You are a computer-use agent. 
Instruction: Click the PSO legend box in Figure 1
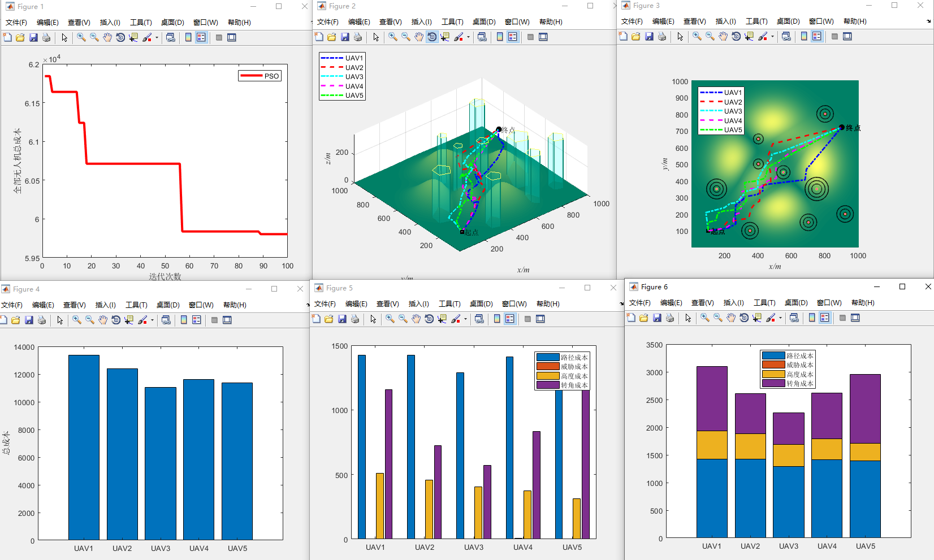tap(260, 76)
